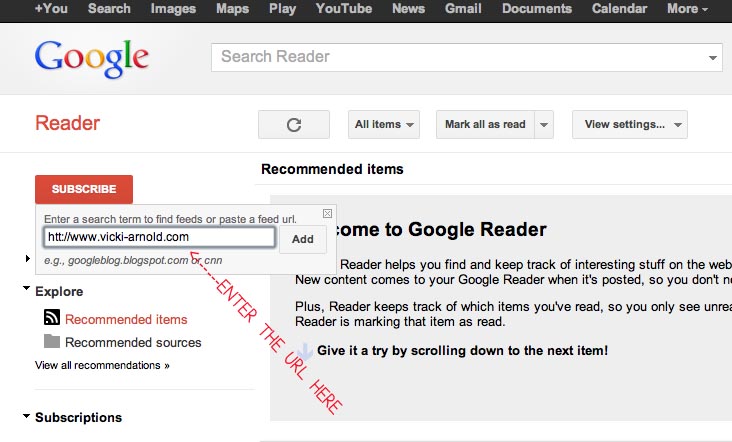Click Mark all as read button
732x442 pixels.
[485, 125]
